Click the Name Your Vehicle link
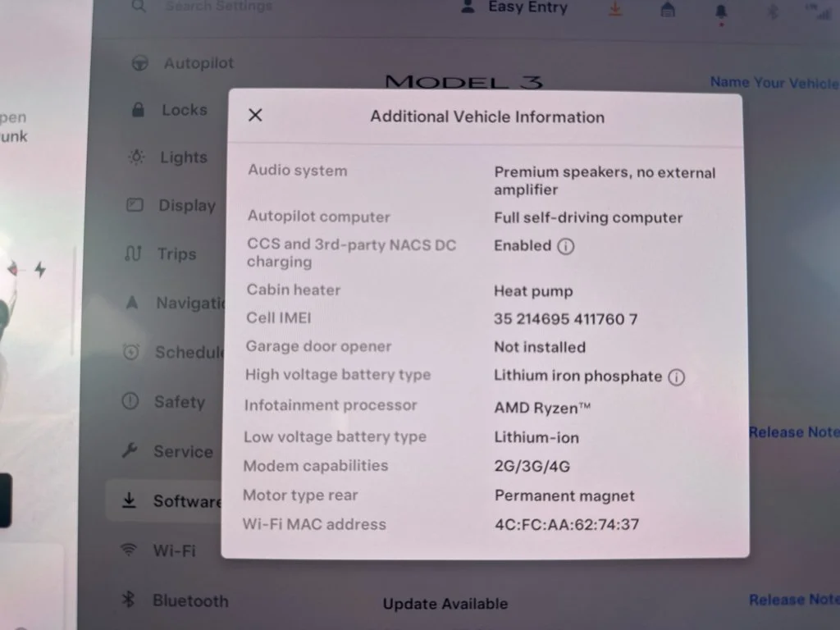 tap(774, 83)
